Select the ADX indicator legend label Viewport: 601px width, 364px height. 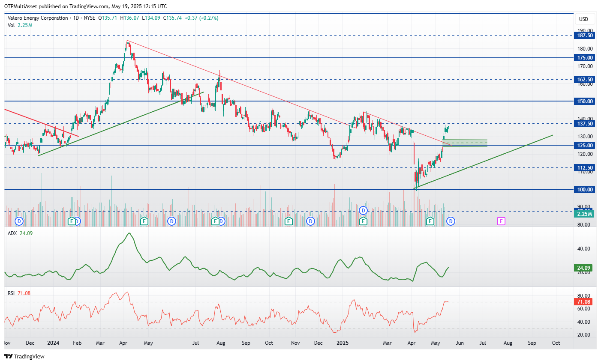pos(12,233)
